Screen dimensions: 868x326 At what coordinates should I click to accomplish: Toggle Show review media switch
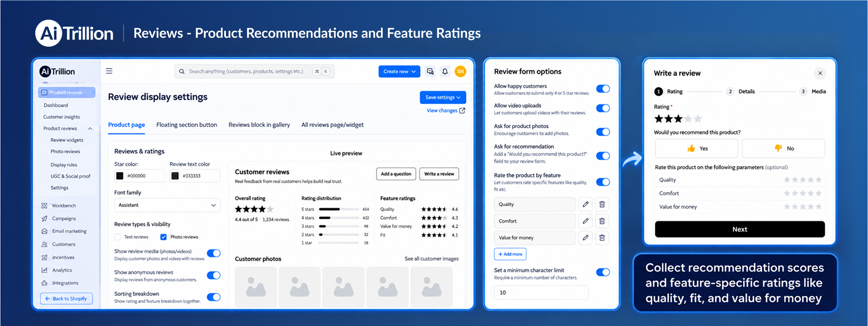click(x=214, y=253)
